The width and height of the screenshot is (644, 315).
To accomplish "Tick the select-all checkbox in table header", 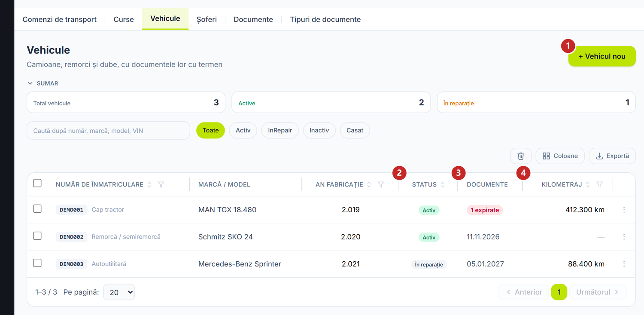I will [x=37, y=183].
